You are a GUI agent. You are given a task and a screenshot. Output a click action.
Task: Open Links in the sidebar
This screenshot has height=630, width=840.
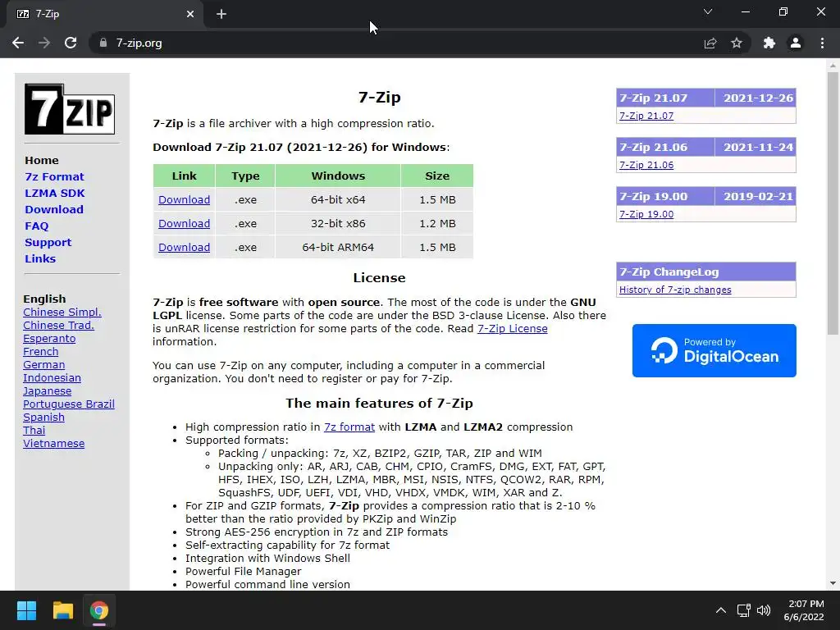tap(40, 258)
